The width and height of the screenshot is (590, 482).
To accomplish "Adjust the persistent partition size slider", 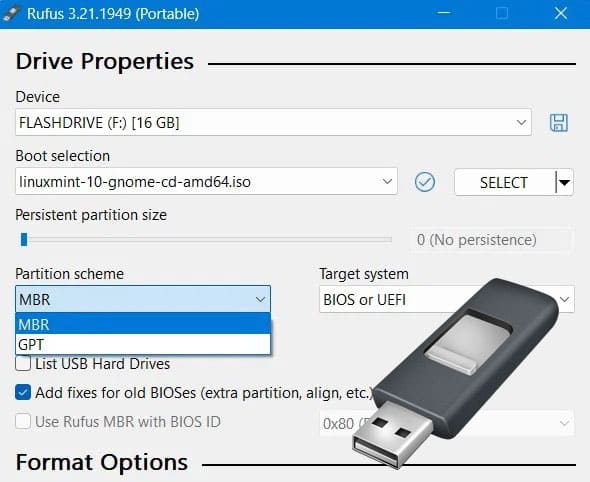I will pyautogui.click(x=24, y=240).
